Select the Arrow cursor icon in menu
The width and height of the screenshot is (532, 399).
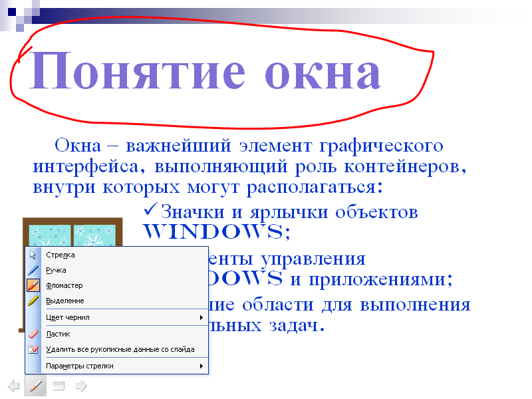tap(33, 255)
